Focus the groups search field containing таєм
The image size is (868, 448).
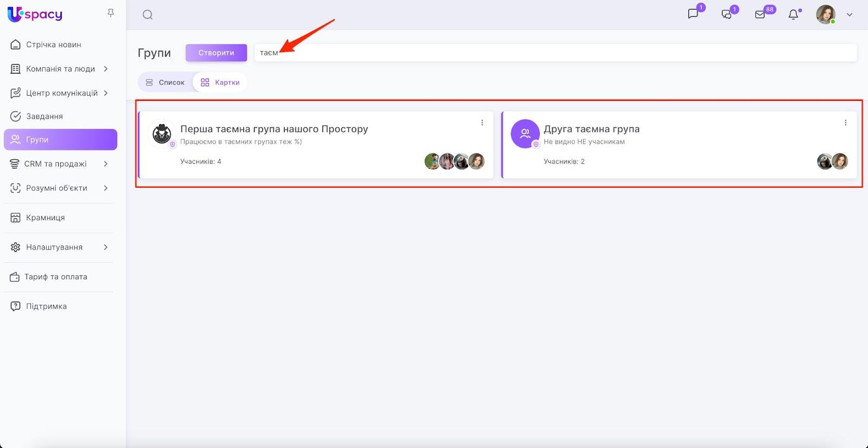[556, 53]
